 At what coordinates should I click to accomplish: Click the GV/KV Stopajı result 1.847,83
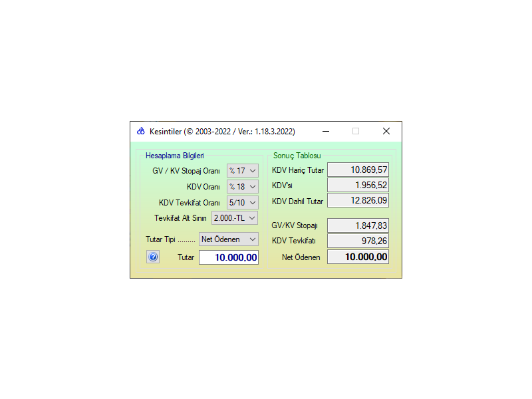(x=358, y=225)
